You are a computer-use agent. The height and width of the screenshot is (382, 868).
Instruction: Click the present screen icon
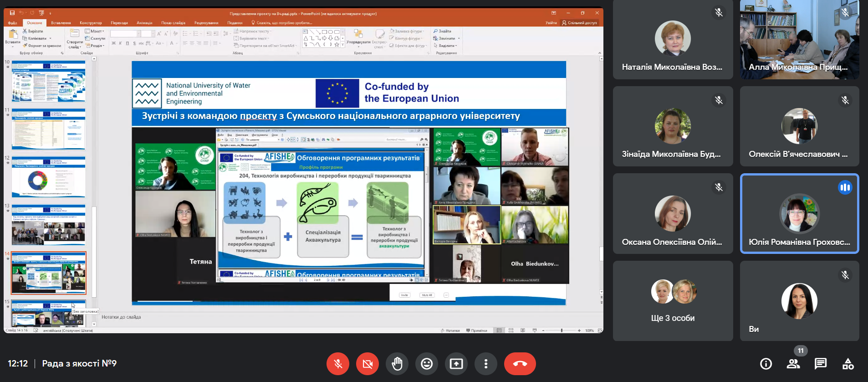click(456, 364)
